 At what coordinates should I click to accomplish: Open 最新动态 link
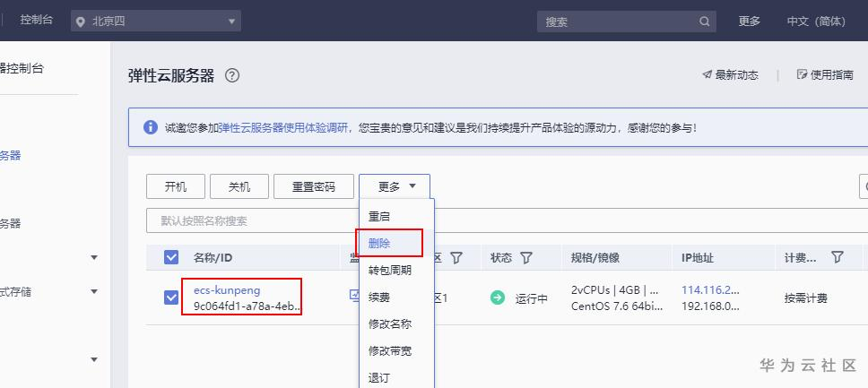[737, 74]
